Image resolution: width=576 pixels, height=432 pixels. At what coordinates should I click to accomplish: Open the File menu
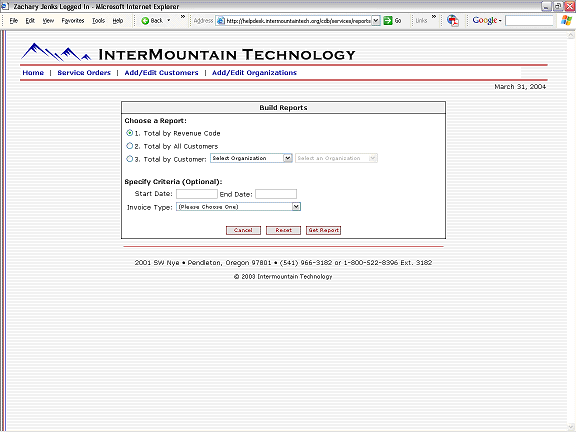pyautogui.click(x=14, y=21)
